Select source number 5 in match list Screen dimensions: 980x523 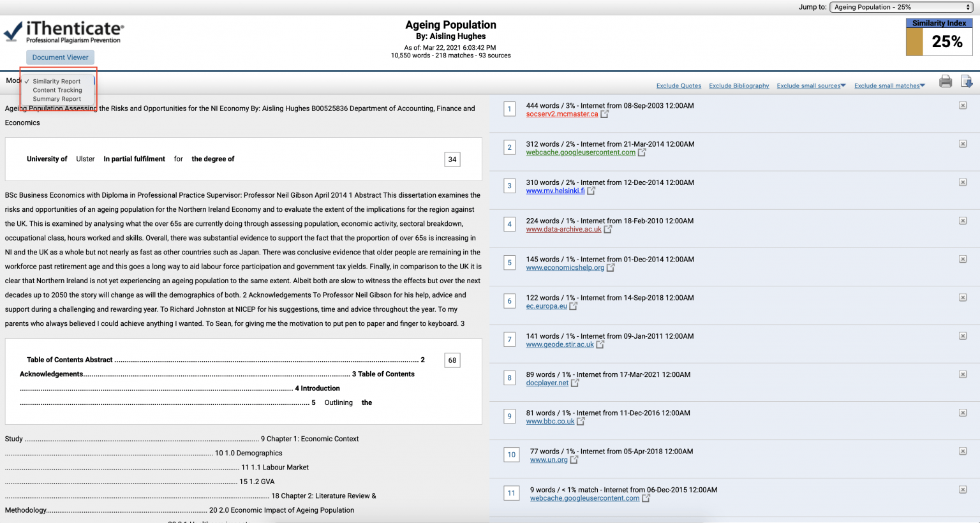(x=509, y=263)
